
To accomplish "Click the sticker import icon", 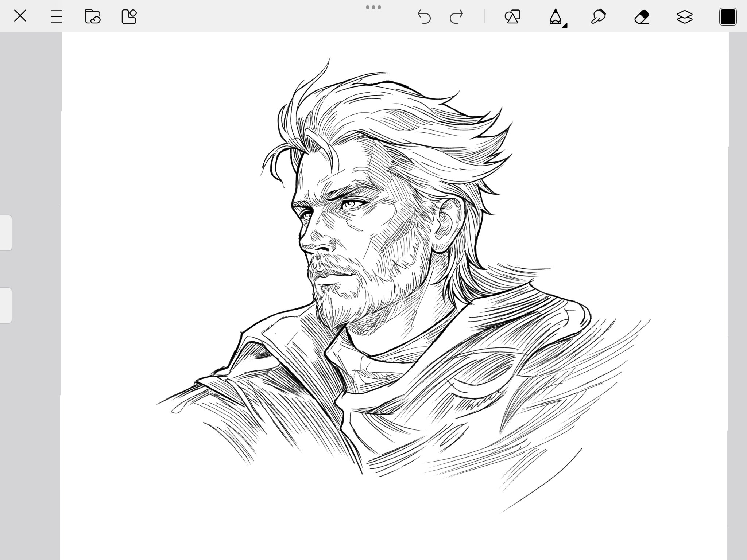I will point(129,16).
